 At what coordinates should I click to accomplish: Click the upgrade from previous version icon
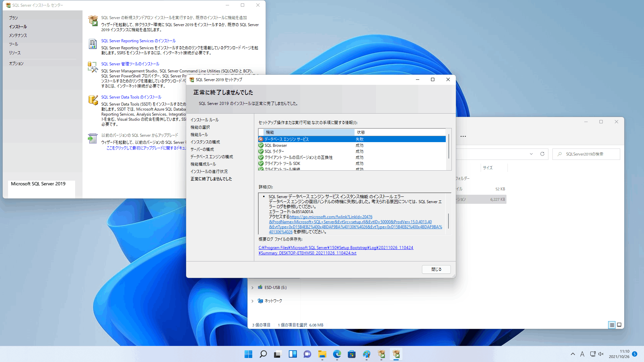[93, 138]
